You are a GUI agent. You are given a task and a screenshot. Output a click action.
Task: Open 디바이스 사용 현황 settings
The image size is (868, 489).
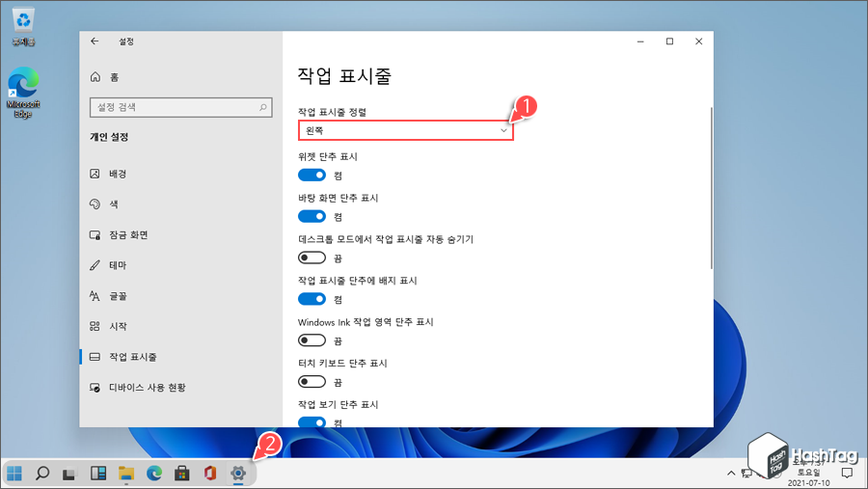tap(181, 388)
